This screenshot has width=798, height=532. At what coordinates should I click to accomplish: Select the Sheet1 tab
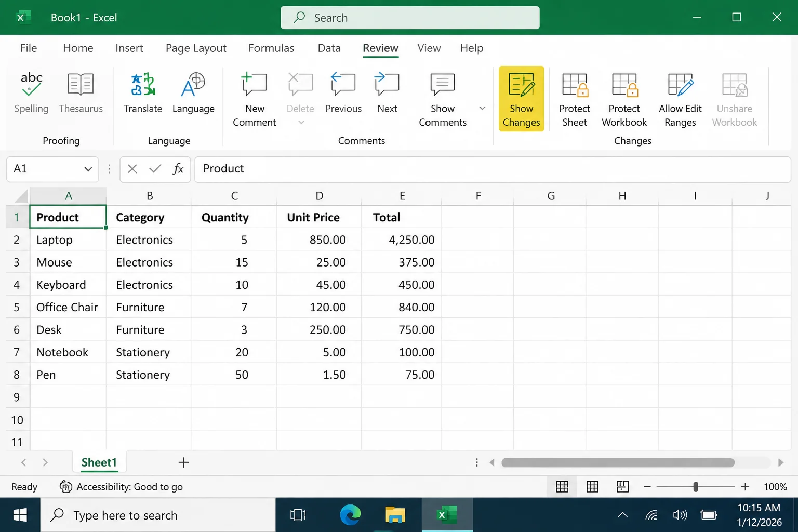[x=99, y=462]
